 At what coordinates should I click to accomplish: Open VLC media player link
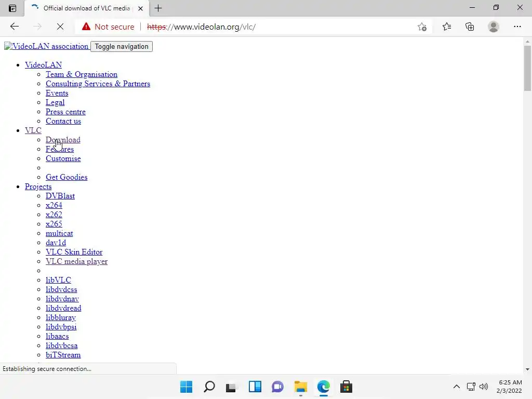coord(77,261)
